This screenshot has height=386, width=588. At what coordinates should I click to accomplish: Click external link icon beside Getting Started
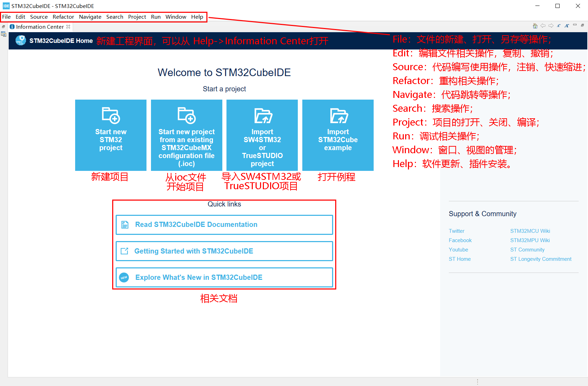click(x=124, y=251)
